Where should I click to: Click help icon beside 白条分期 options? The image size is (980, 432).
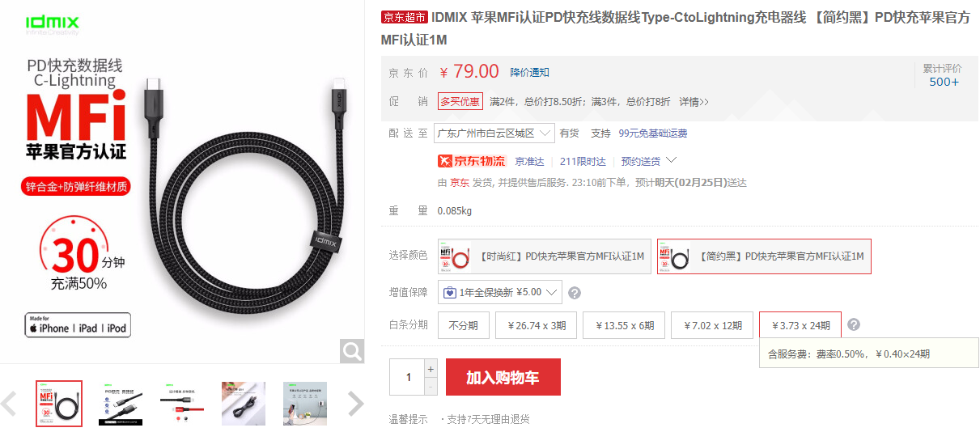pyautogui.click(x=854, y=325)
